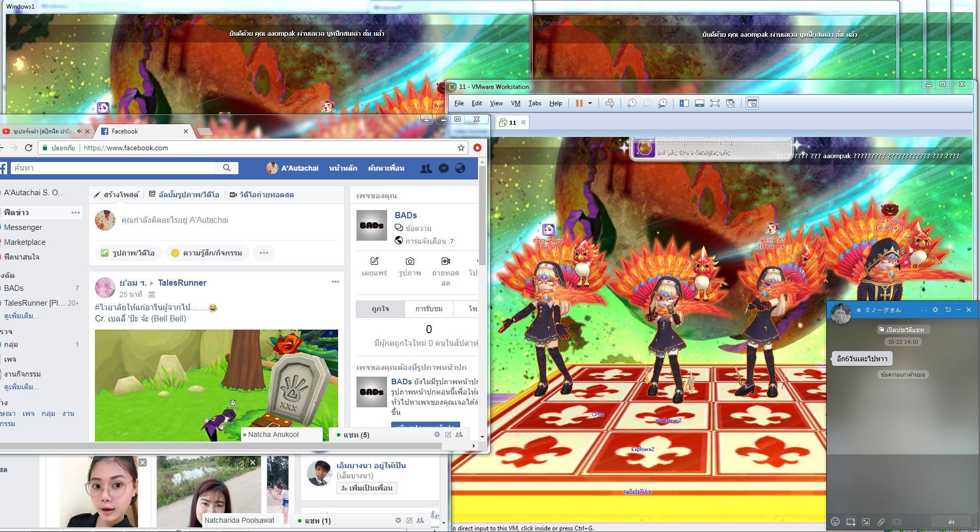Open Marketplace from the Facebook sidebar
The width and height of the screenshot is (980, 532).
[x=25, y=242]
